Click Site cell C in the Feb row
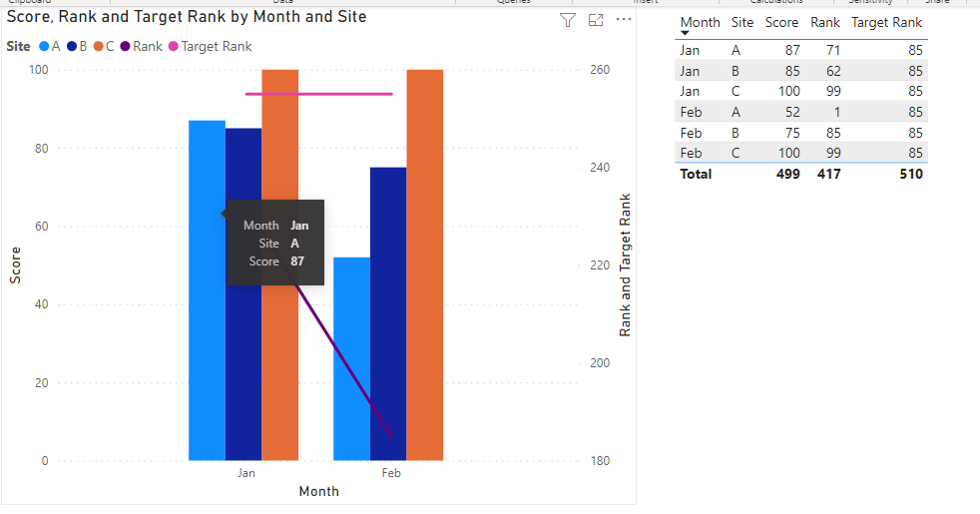 pos(735,153)
